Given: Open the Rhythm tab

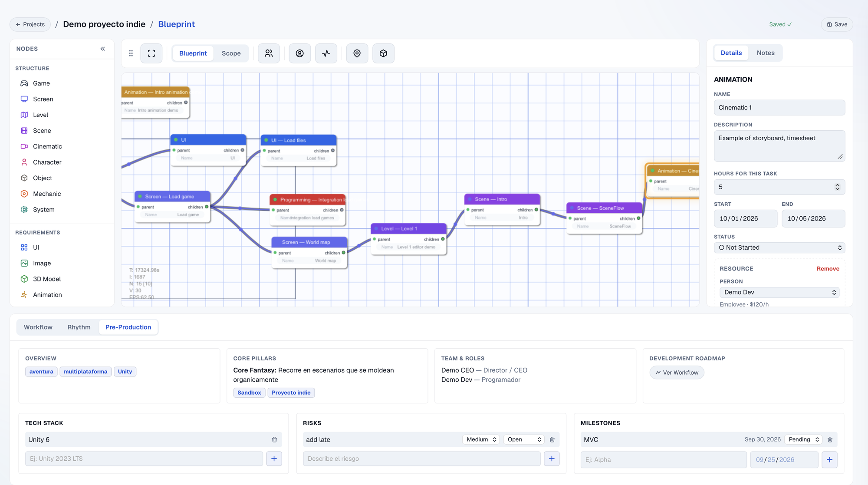Looking at the screenshot, I should pos(79,327).
